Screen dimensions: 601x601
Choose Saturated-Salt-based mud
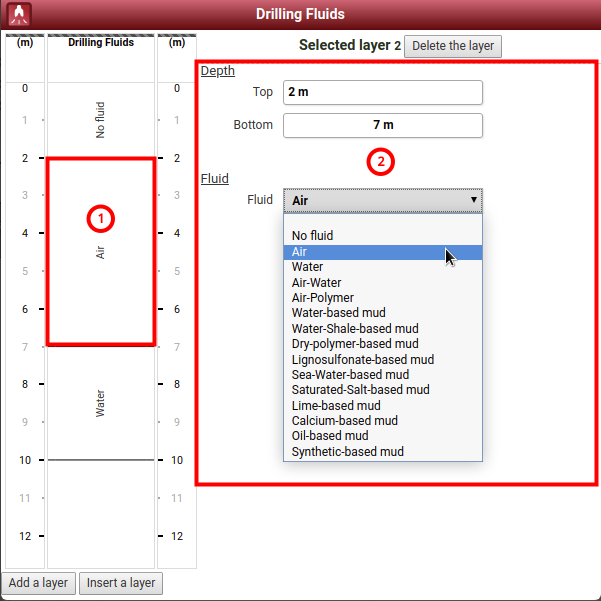tap(360, 390)
